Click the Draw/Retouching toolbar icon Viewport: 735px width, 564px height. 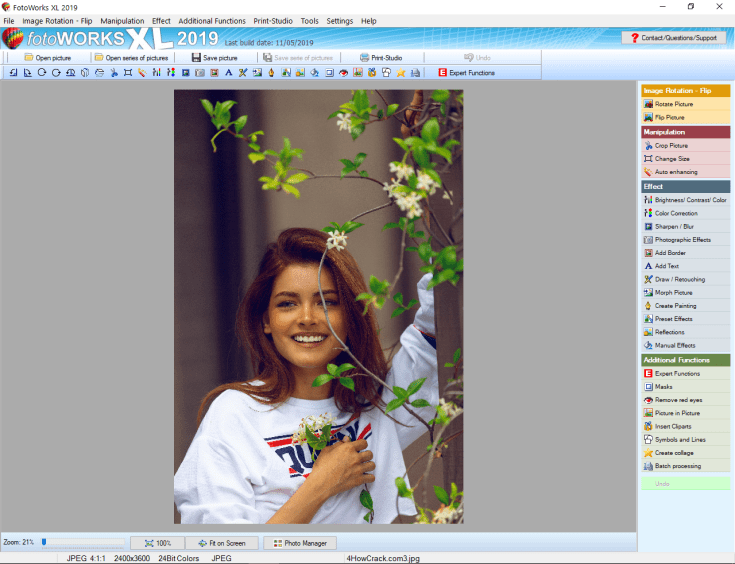[x=243, y=73]
